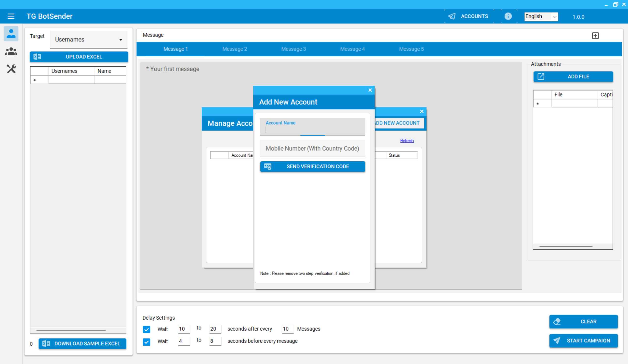Click the plus icon above the message tabs

click(595, 35)
